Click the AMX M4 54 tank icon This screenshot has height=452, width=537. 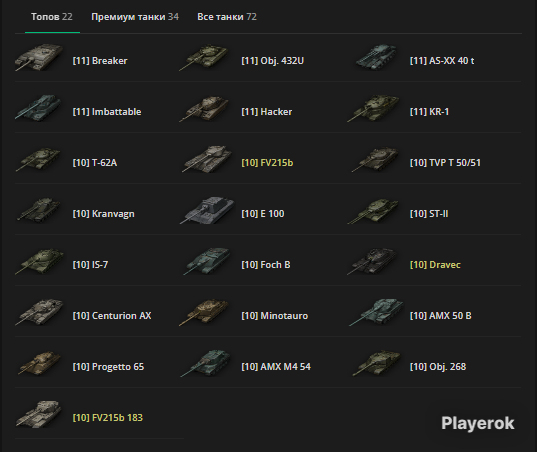205,363
